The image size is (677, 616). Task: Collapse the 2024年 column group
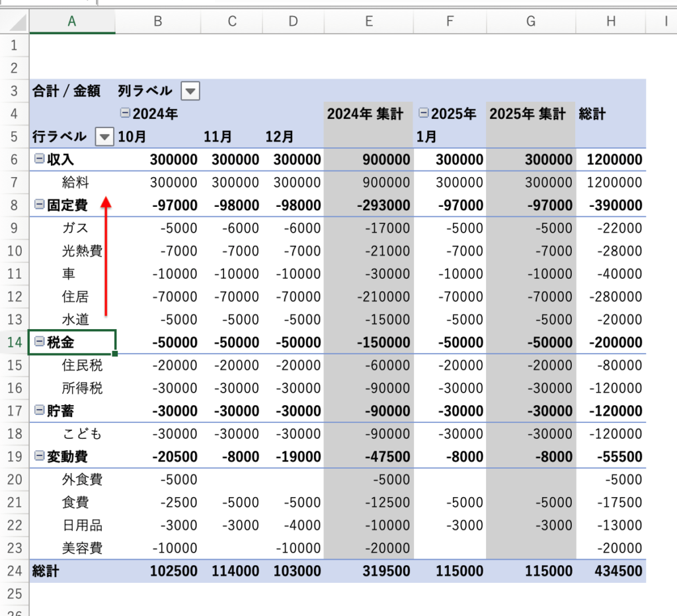124,113
